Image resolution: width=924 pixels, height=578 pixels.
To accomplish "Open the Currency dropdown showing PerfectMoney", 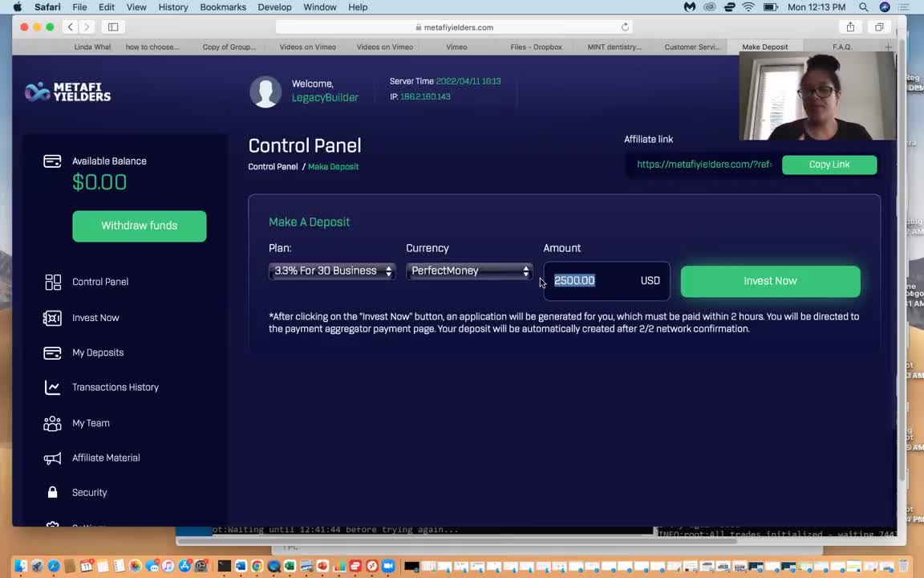I will pos(469,271).
